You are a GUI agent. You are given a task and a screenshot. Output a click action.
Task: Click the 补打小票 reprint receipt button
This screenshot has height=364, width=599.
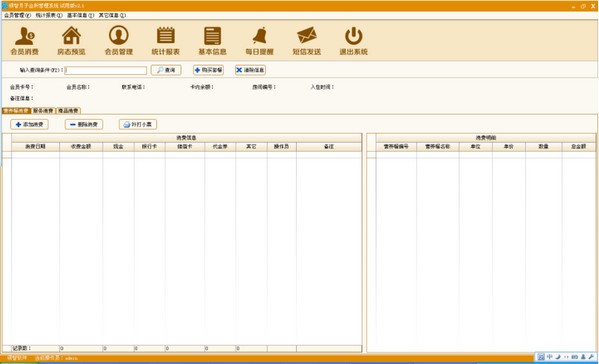point(138,125)
